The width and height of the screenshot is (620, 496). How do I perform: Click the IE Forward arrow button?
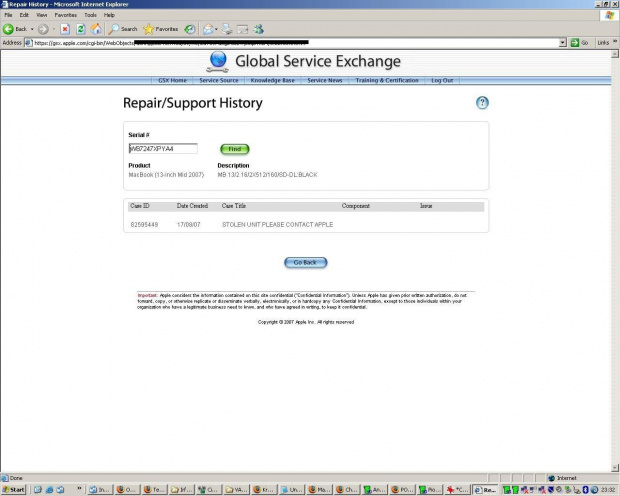43,29
